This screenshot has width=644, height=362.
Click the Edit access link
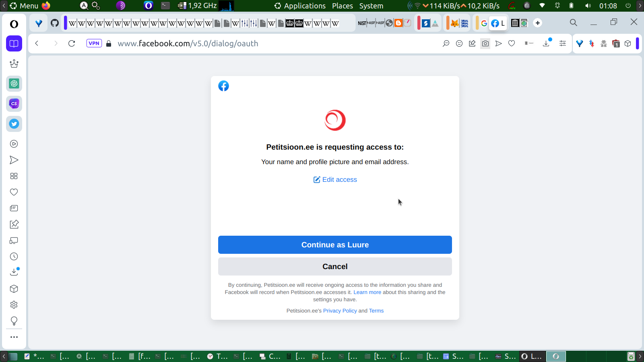pos(335,180)
